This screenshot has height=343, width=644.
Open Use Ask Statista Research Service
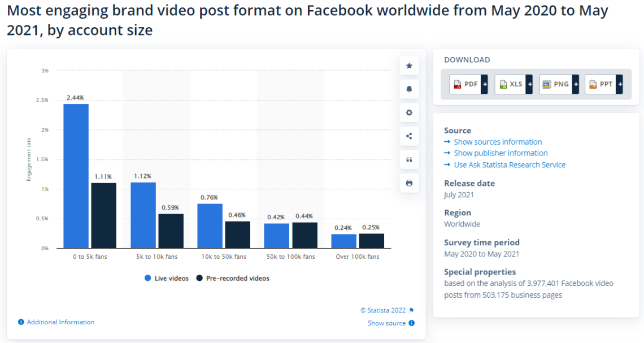(x=510, y=164)
